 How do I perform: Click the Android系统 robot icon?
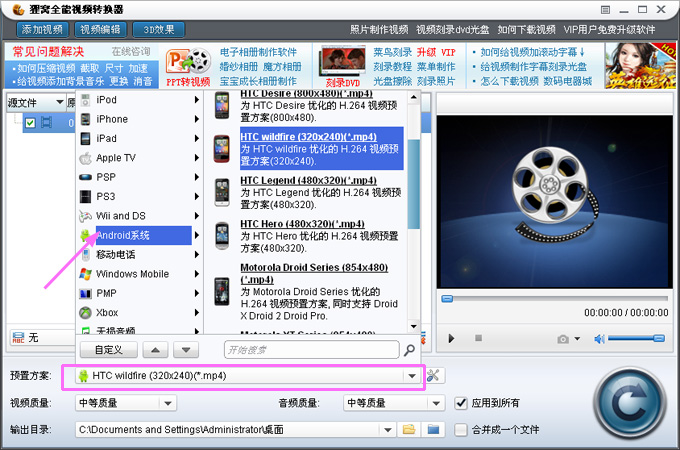[85, 235]
